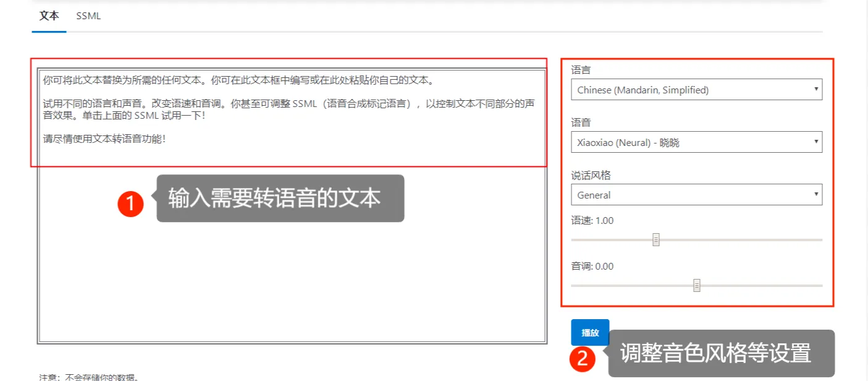Switch to the SSML tab
This screenshot has width=868, height=381.
pyautogui.click(x=88, y=17)
